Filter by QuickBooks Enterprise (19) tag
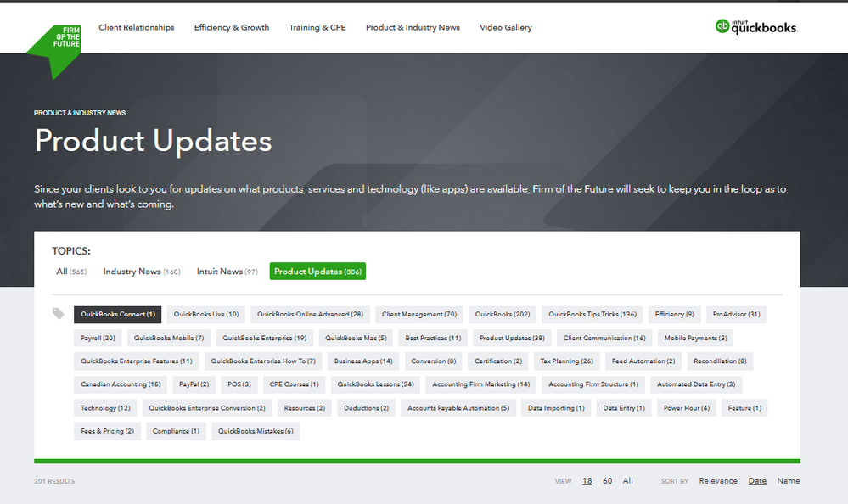Viewport: 848px width, 504px height. click(265, 338)
